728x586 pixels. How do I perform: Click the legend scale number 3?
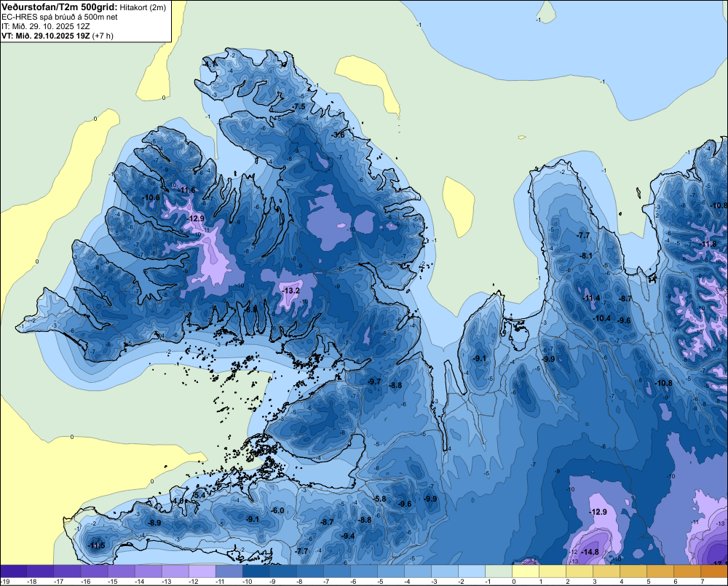pos(595,582)
